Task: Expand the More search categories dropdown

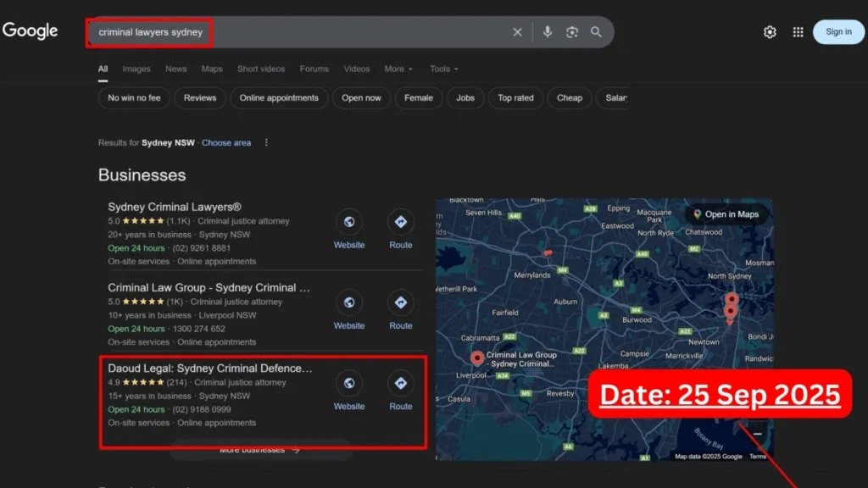Action: (398, 69)
